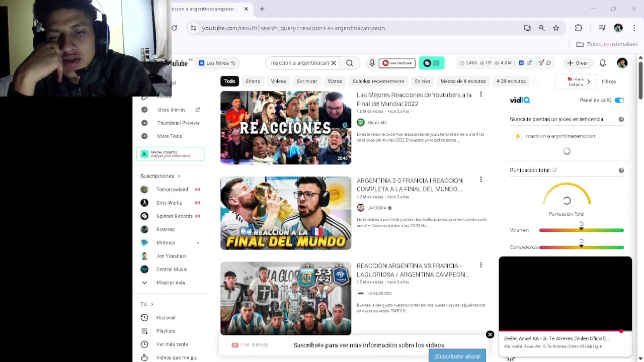This screenshot has height=362, width=644.
Task: Toggle the Panel de vidIQ switch
Action: point(619,100)
